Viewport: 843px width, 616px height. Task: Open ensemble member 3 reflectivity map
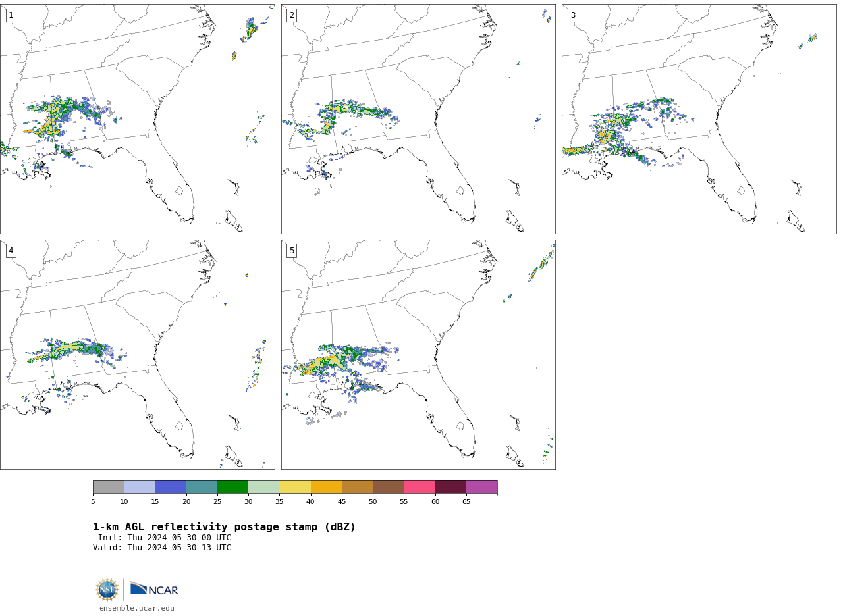pyautogui.click(x=699, y=119)
